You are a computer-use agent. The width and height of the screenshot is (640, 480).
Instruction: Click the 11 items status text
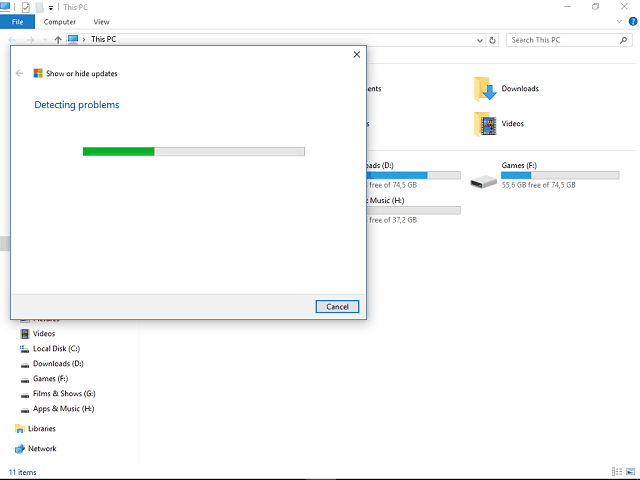point(22,472)
